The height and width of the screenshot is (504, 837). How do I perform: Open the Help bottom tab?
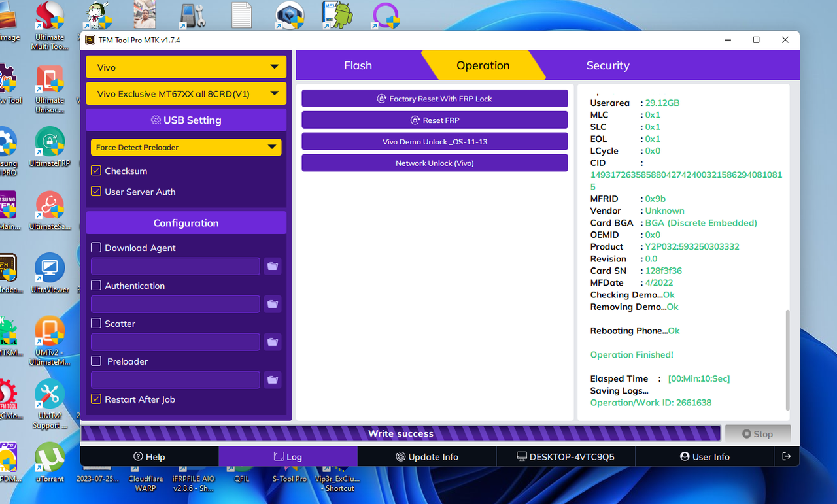point(149,456)
